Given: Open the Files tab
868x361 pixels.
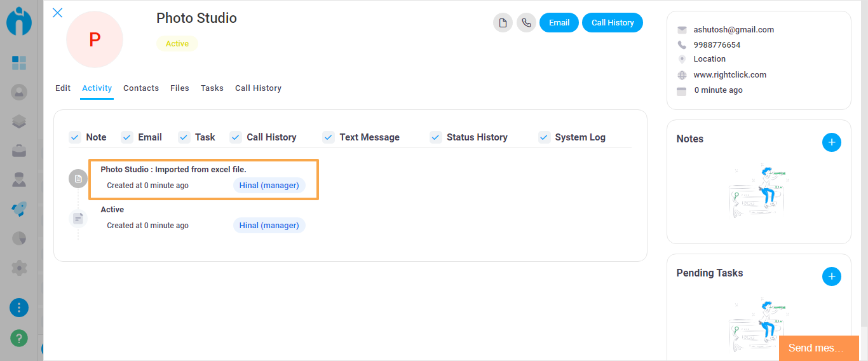Looking at the screenshot, I should tap(180, 88).
